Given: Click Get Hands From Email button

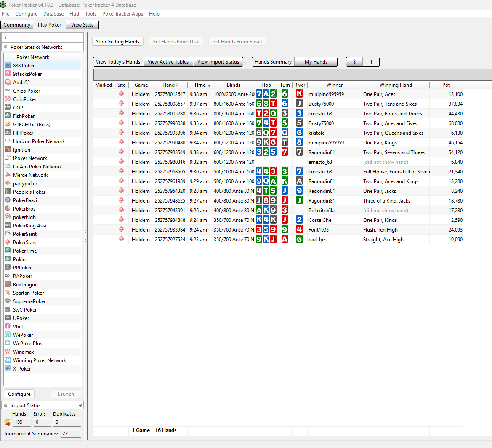Looking at the screenshot, I should coord(237,42).
